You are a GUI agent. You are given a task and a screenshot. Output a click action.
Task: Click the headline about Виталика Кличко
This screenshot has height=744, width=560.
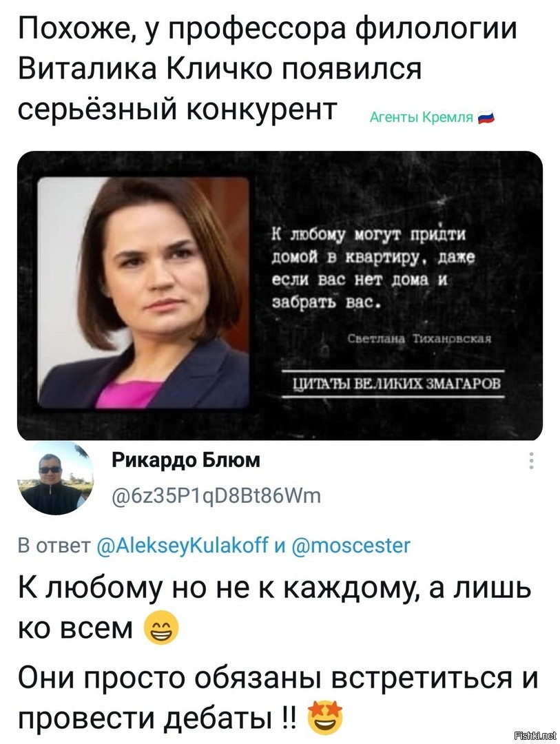coord(267,68)
